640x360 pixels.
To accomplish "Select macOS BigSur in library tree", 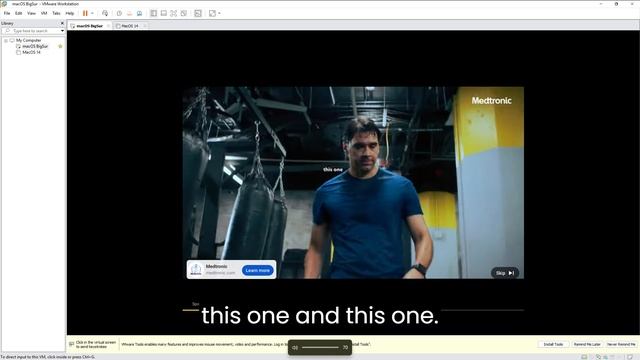I will pos(35,47).
